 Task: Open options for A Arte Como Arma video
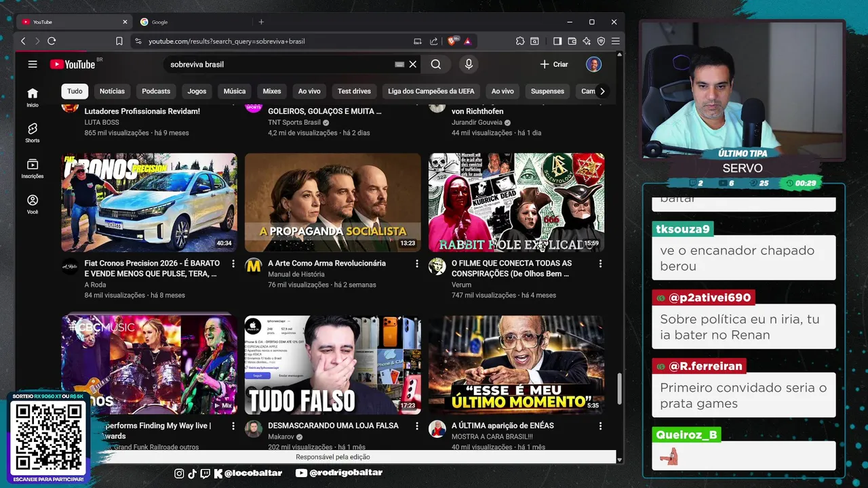[417, 264]
